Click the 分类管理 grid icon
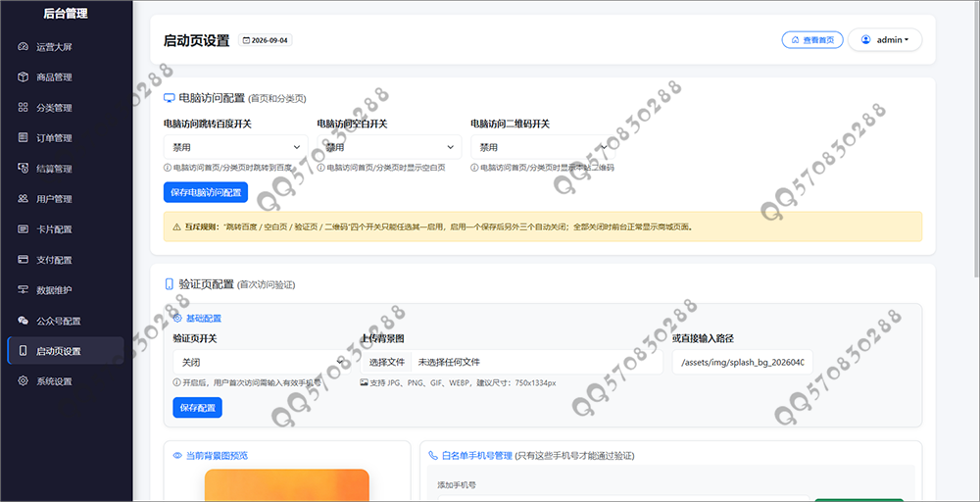Viewport: 980px width, 502px height. click(x=24, y=108)
